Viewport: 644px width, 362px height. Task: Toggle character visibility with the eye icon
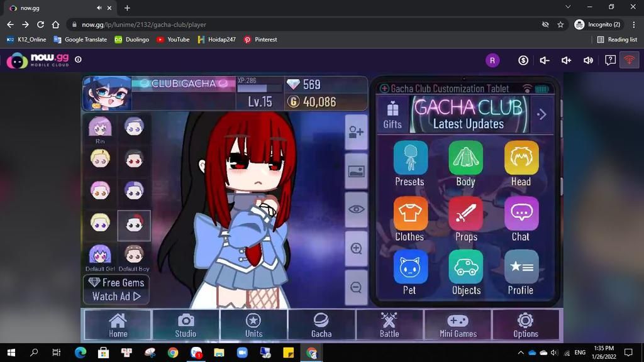[x=356, y=209]
